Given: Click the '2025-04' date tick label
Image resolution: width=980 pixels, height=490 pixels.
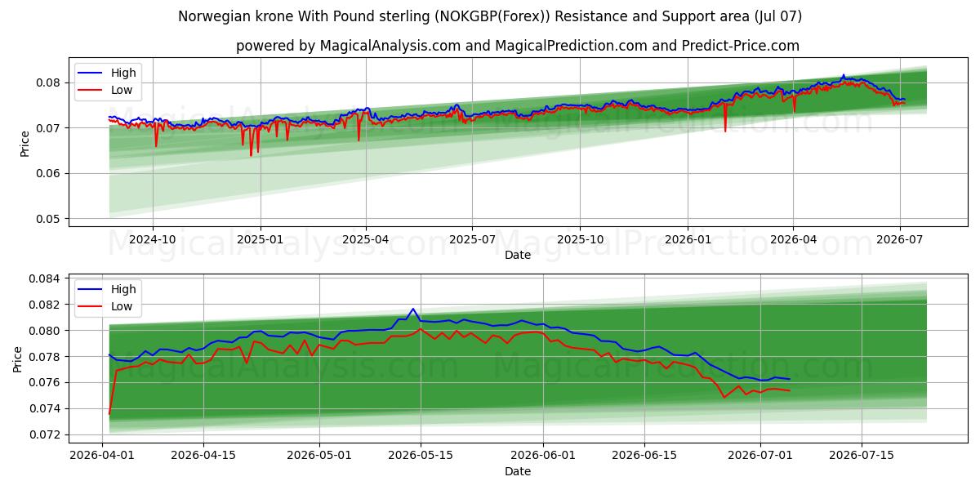Looking at the screenshot, I should 366,239.
